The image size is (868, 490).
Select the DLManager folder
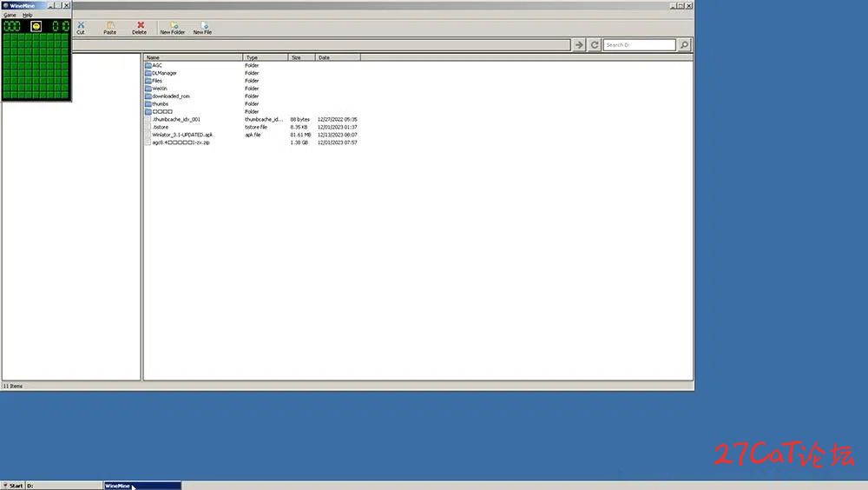click(x=164, y=73)
